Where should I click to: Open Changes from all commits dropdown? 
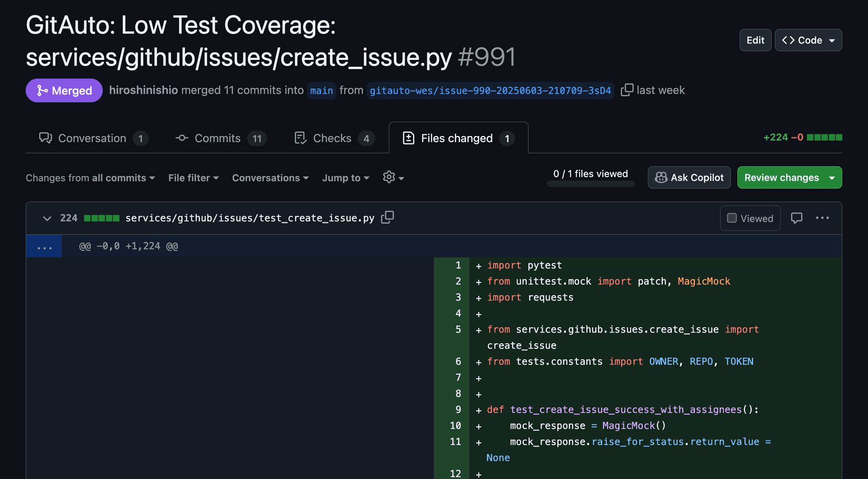(x=90, y=178)
